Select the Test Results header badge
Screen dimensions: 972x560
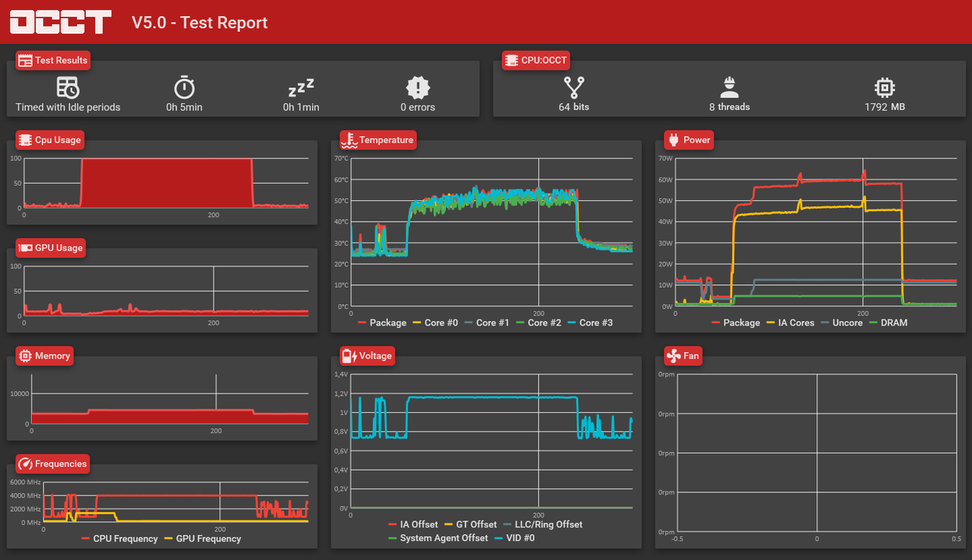(52, 60)
